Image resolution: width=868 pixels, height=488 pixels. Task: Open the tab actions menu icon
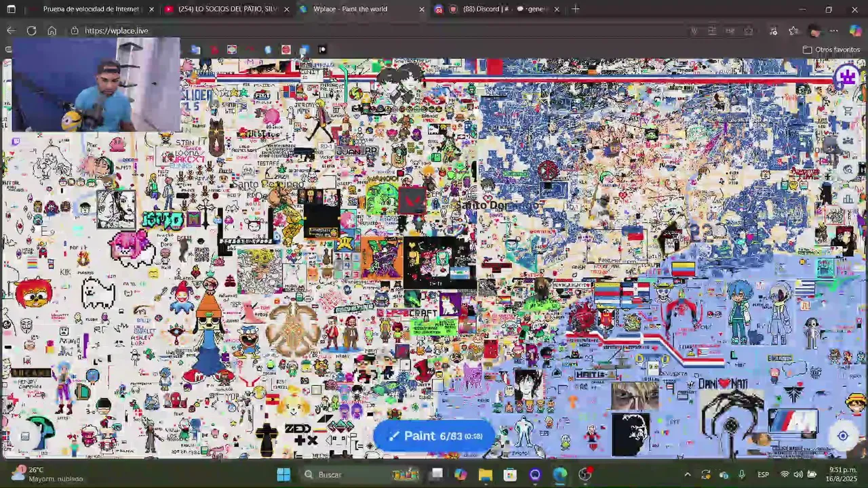click(x=11, y=9)
